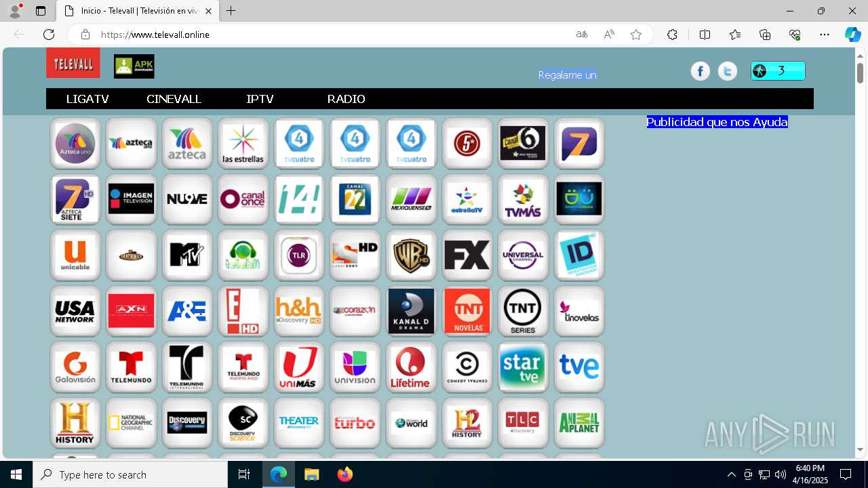
Task: Select the Galavisión channel tile
Action: pos(75,367)
